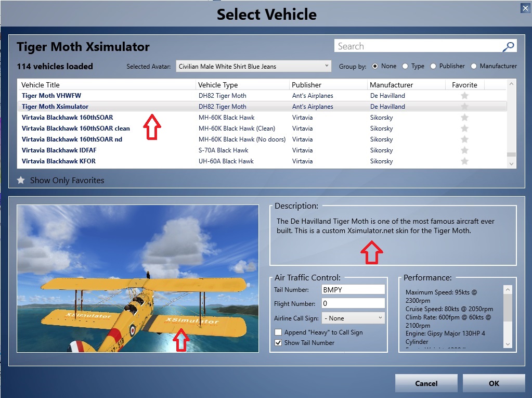Click MH-60K Black Hawk (Clean) type cell
This screenshot has width=532, height=398.
(x=237, y=129)
